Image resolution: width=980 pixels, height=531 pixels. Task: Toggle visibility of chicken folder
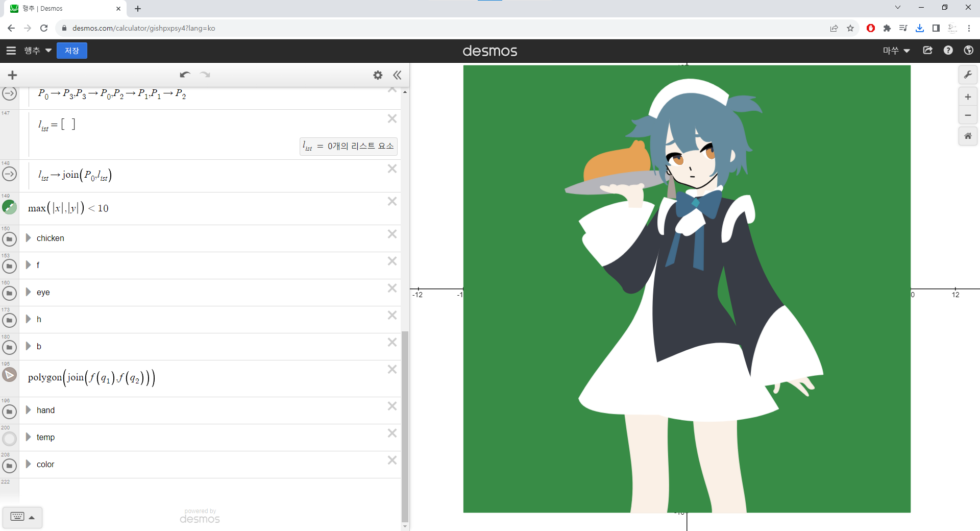pos(10,239)
